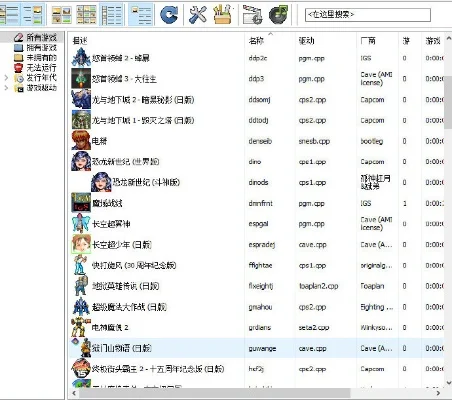Click the gmahou name cell
Screen dimensions: 452x400
coord(260,307)
